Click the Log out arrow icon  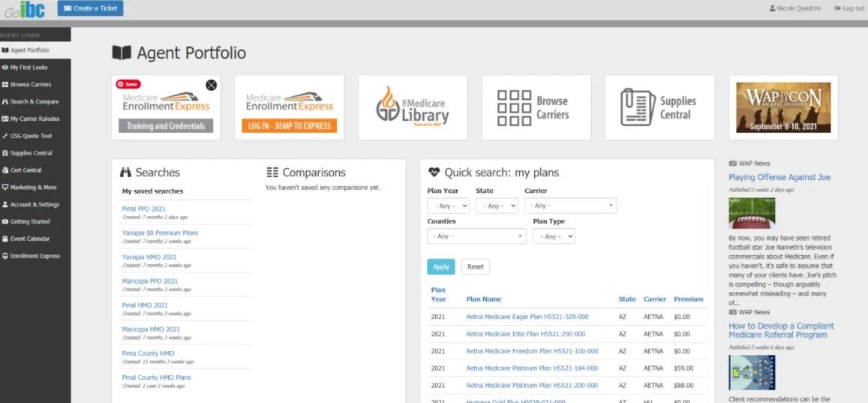837,8
